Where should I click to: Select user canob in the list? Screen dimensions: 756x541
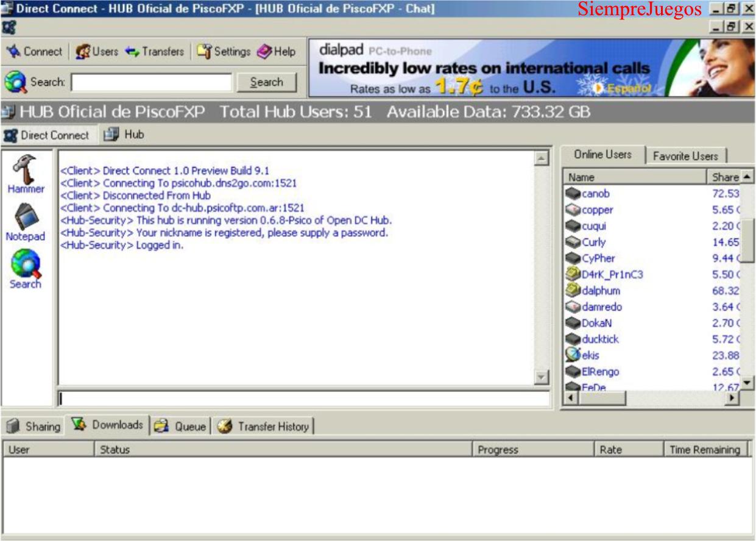point(595,194)
